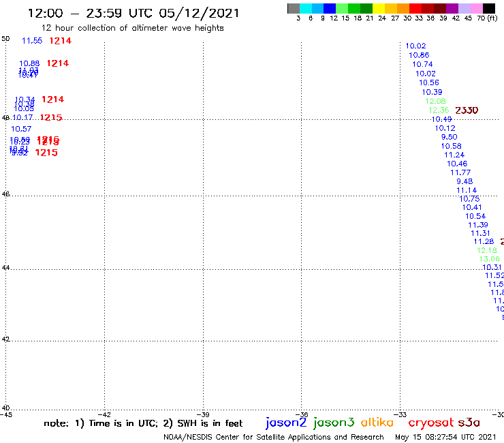Click the wave height value 11.24
Image resolution: width=504 pixels, height=443 pixels.
coord(454,155)
